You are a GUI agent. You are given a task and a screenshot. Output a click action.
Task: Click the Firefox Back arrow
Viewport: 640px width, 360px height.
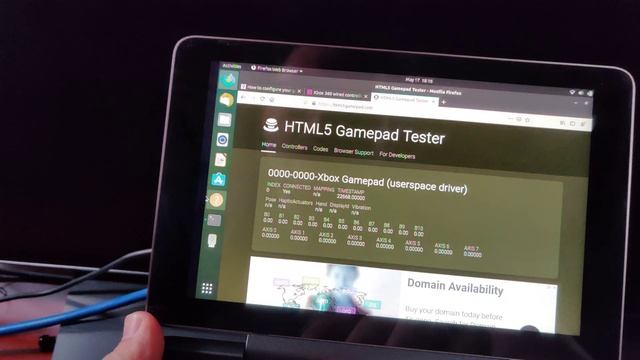(x=244, y=98)
